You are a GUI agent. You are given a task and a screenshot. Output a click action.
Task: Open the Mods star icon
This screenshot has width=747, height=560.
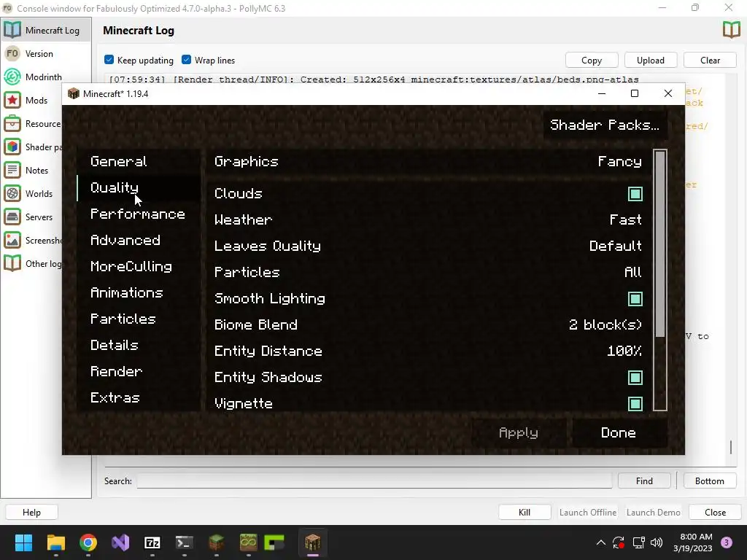[x=12, y=100]
